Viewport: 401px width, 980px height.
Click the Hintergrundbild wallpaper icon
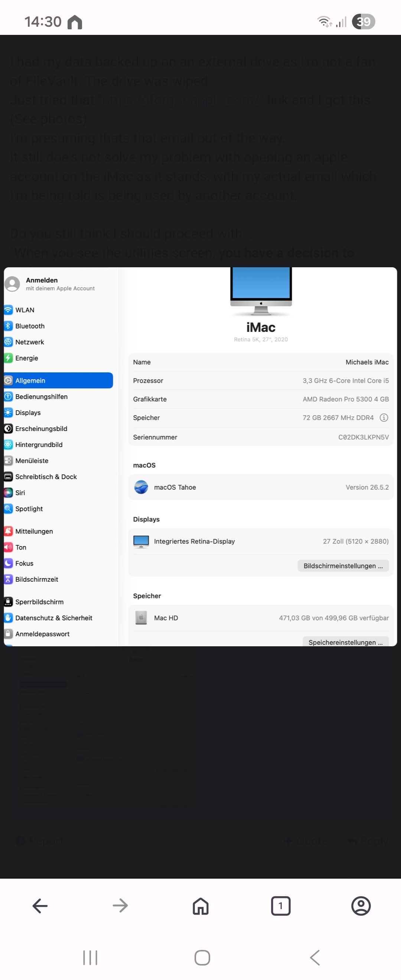point(8,444)
